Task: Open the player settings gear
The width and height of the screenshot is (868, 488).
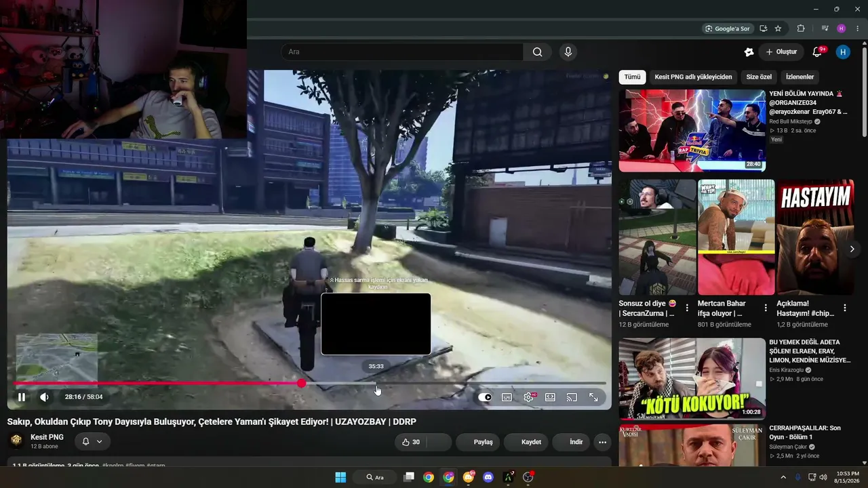Action: (528, 397)
